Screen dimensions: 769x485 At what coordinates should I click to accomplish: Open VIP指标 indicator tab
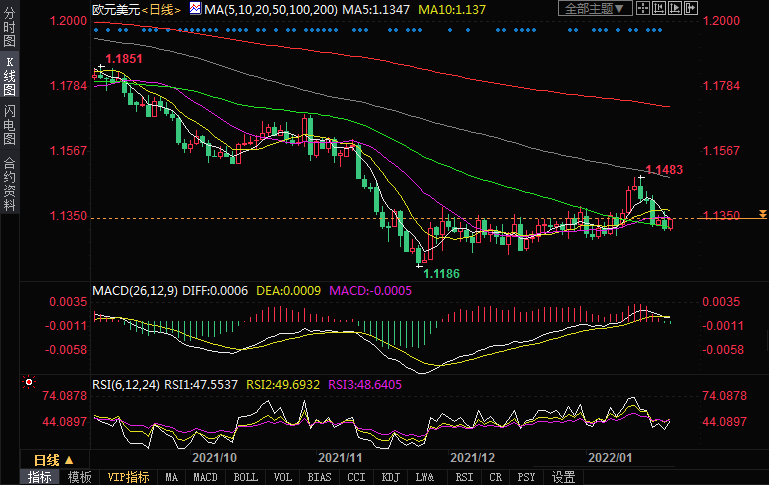coord(128,477)
